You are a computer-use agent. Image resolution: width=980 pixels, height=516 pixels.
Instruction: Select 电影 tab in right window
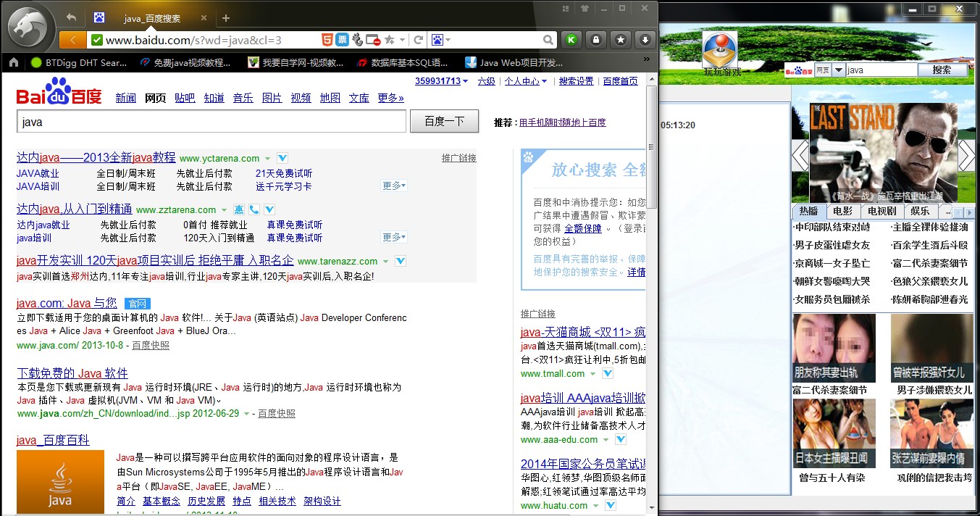click(842, 211)
